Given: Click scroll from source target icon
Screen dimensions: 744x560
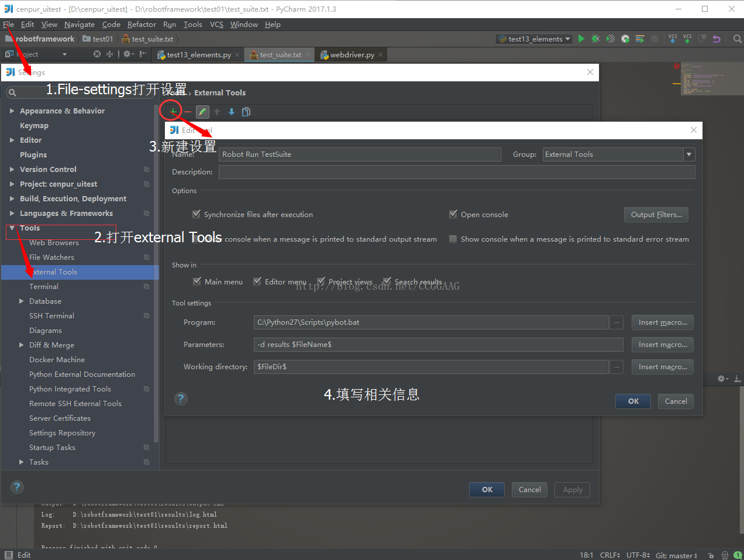Looking at the screenshot, I should click(x=97, y=54).
